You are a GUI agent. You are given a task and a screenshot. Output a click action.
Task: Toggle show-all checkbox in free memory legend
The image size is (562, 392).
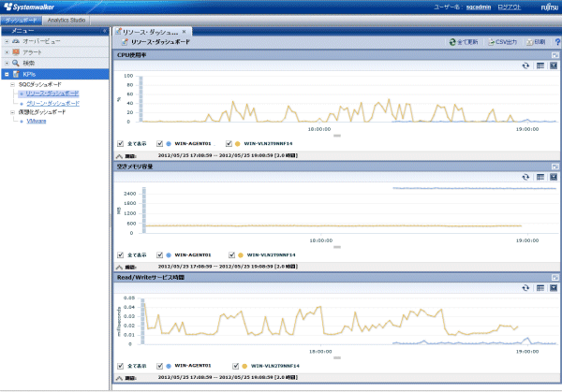[120, 254]
